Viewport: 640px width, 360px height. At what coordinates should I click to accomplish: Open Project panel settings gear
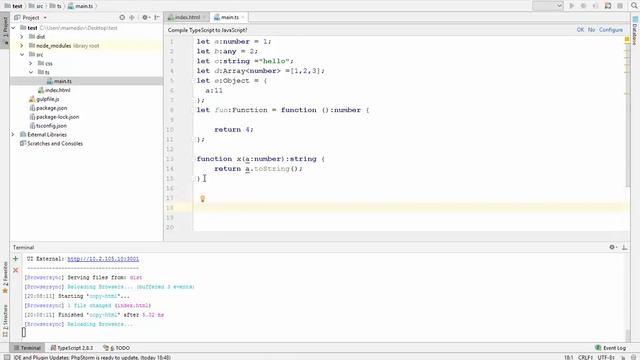[145, 18]
